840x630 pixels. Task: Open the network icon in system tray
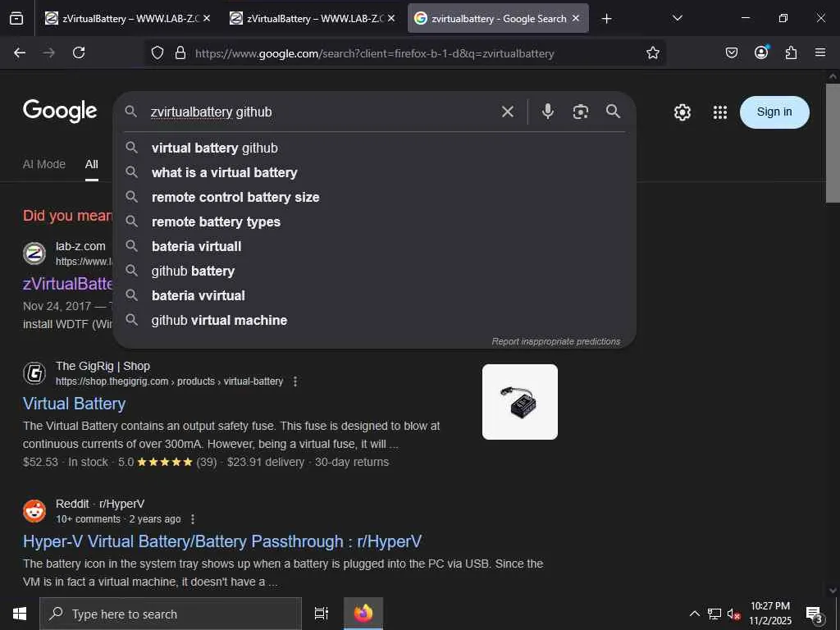[714, 614]
